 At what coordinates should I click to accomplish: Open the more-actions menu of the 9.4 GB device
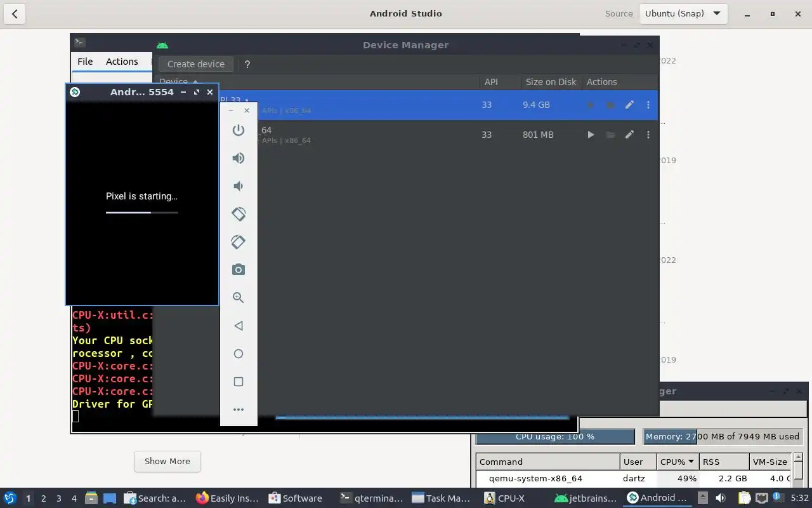click(x=648, y=105)
